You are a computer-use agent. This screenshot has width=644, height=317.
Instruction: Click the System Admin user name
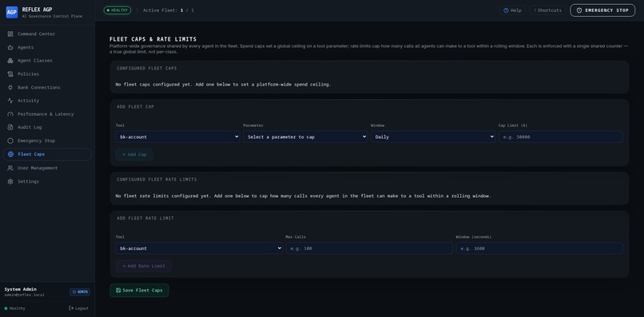[x=21, y=289]
